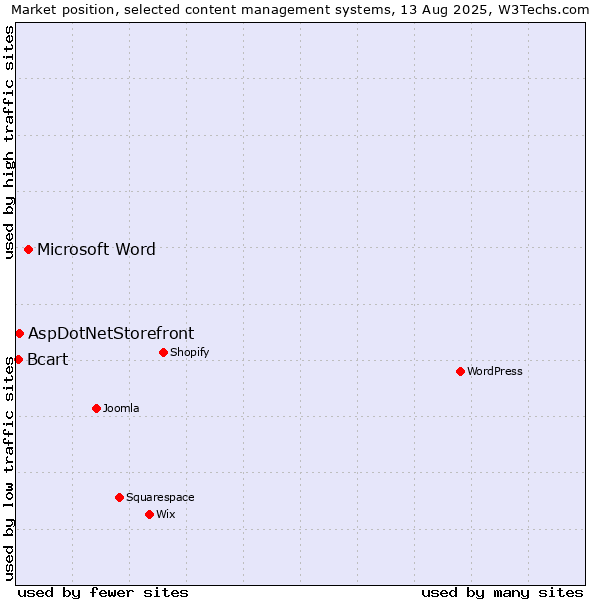
Task: Click the Bcart red data point
Action: [18, 359]
